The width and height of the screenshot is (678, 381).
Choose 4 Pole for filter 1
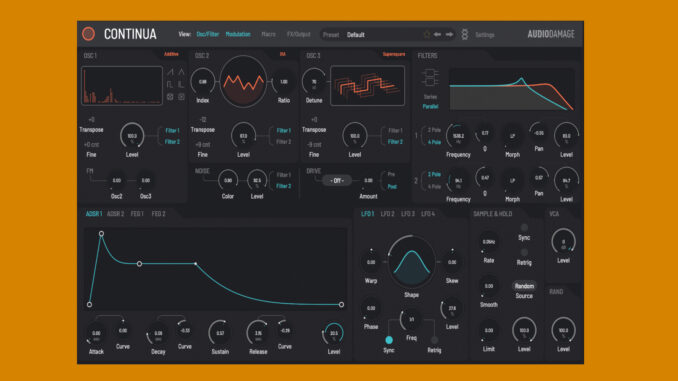435,142
